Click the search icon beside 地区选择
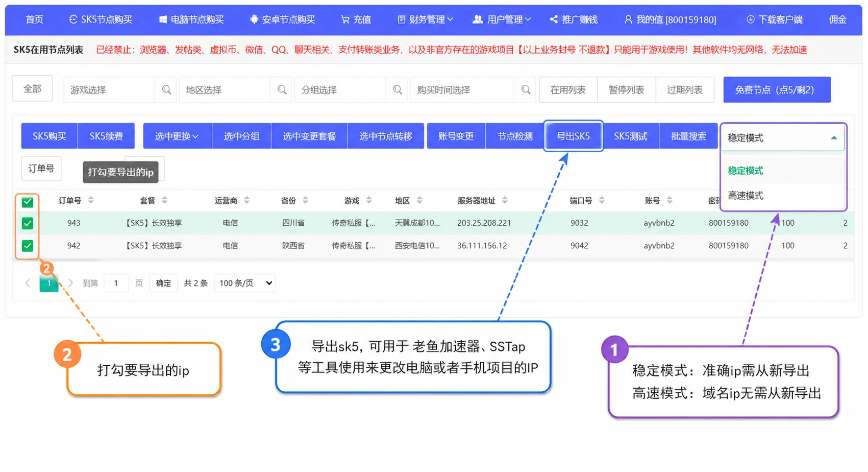 pyautogui.click(x=282, y=90)
